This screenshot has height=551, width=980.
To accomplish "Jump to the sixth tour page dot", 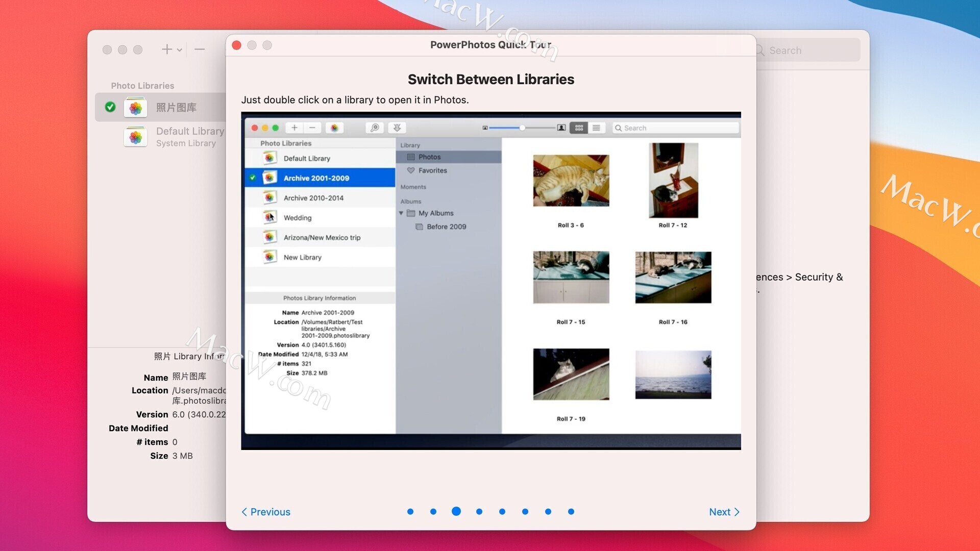I will pos(525,512).
